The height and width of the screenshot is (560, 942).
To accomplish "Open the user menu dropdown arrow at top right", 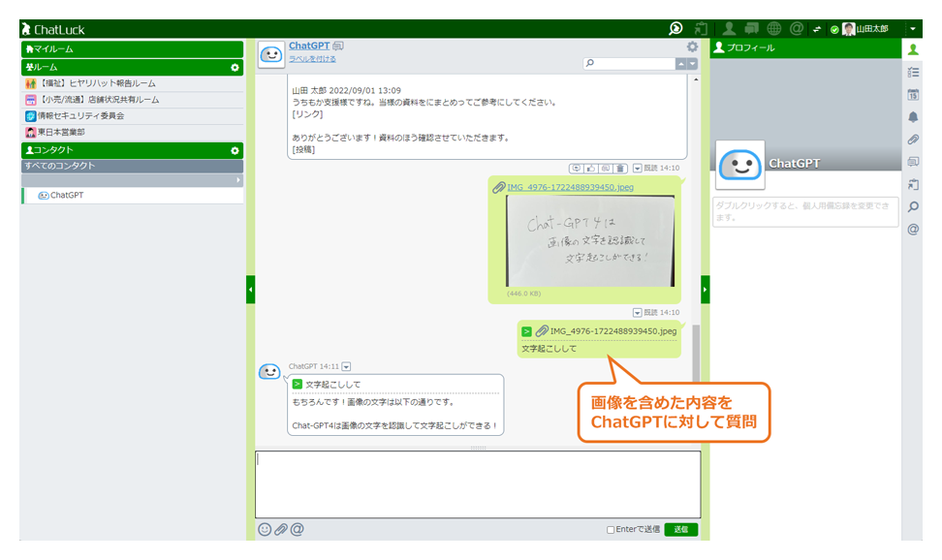I will [x=913, y=29].
